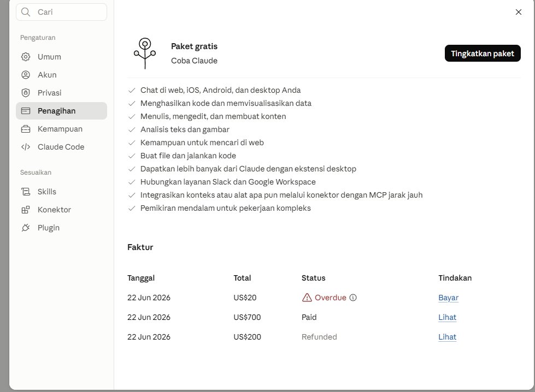Close the settings dialog
Image resolution: width=535 pixels, height=392 pixels.
[x=518, y=12]
